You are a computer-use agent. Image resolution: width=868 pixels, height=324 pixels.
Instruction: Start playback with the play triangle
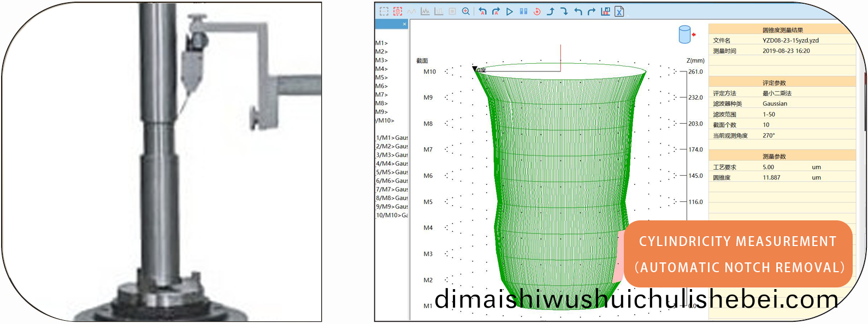coord(510,11)
